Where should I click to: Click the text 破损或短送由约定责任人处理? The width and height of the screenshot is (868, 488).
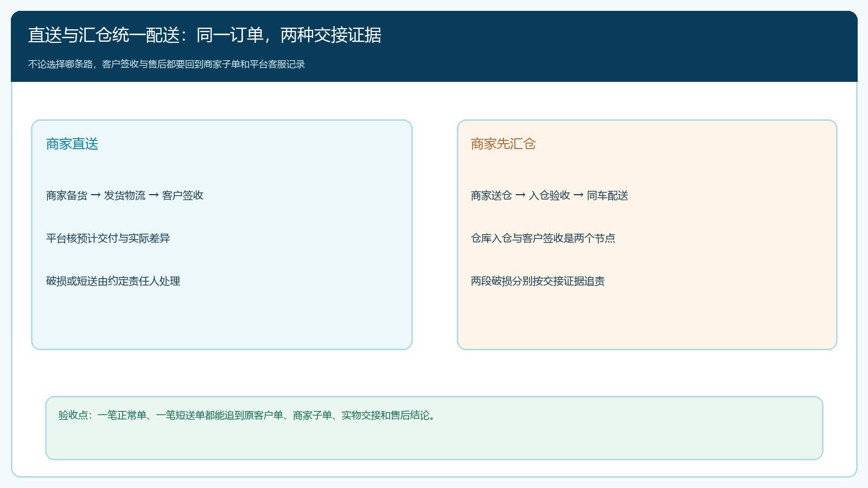tap(113, 281)
